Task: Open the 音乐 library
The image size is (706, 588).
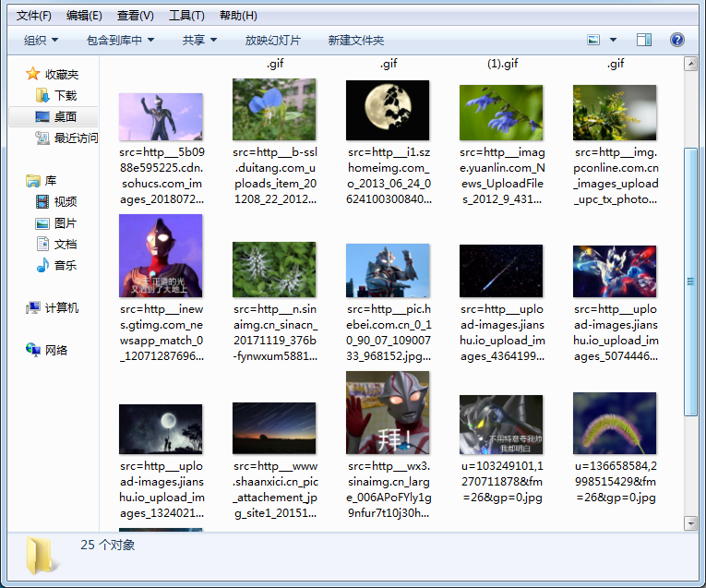Action: 56,265
